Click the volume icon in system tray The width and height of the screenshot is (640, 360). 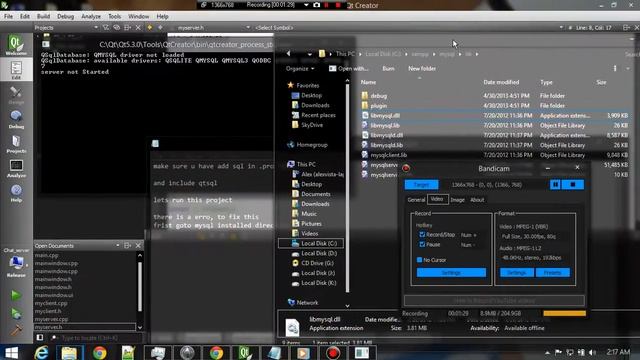tap(592, 352)
